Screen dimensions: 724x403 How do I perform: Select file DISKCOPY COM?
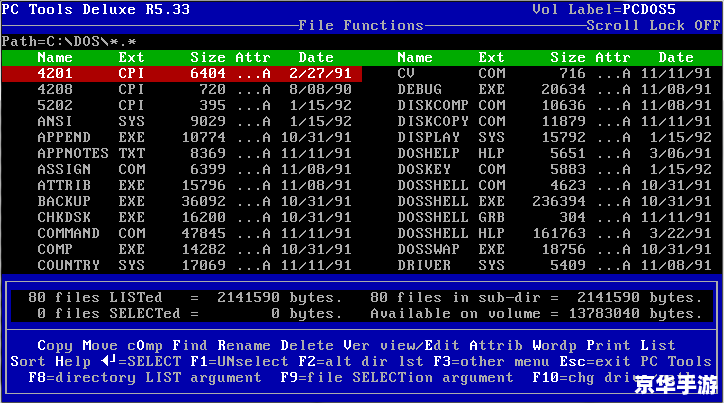[555, 121]
